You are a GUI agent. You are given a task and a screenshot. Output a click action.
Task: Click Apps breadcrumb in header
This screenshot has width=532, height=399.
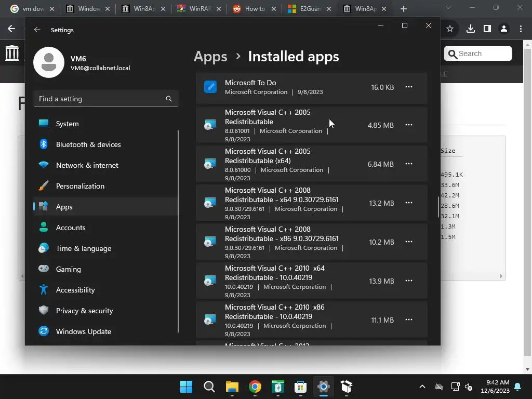(210, 57)
